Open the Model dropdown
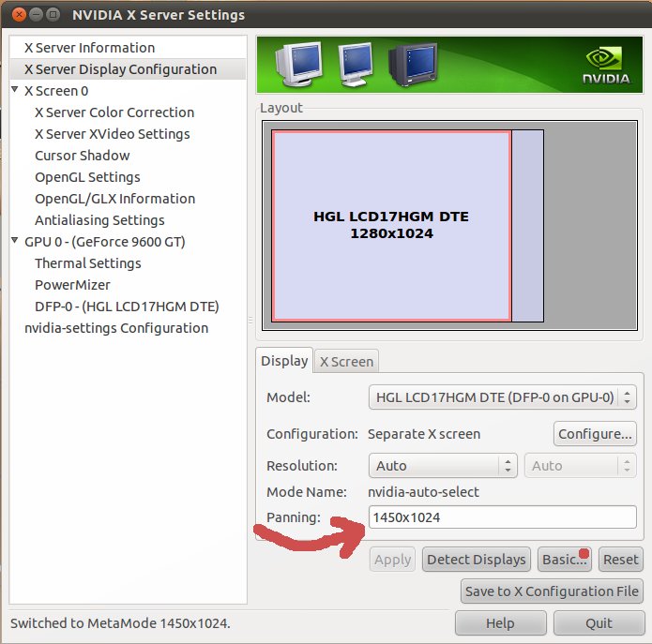Screen dimensions: 652x644 coord(502,397)
